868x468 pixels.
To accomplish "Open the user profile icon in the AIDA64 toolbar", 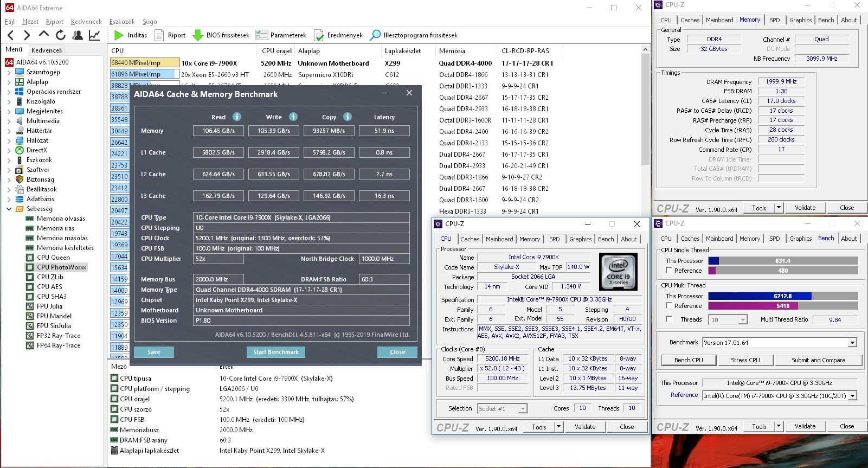I will click(x=78, y=35).
